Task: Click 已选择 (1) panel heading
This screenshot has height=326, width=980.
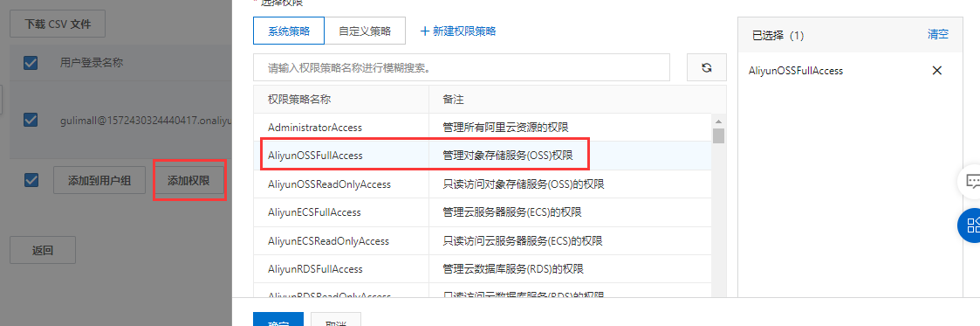Action: coord(778,36)
